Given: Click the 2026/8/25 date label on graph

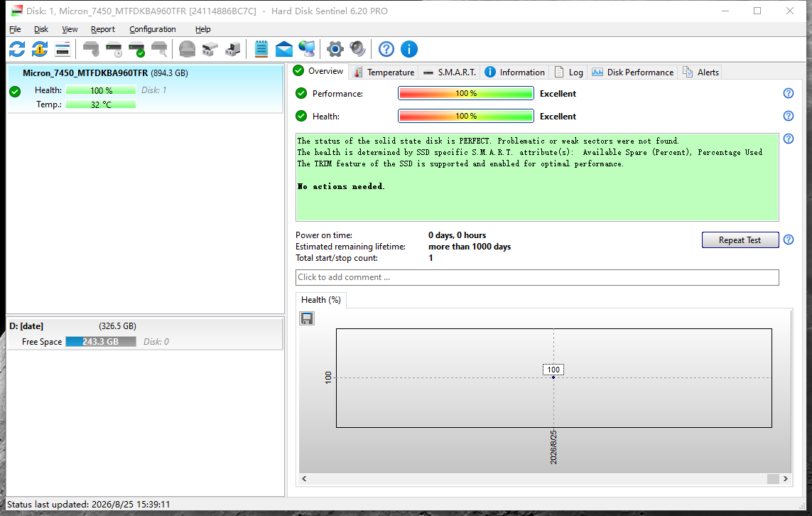Looking at the screenshot, I should (x=553, y=446).
